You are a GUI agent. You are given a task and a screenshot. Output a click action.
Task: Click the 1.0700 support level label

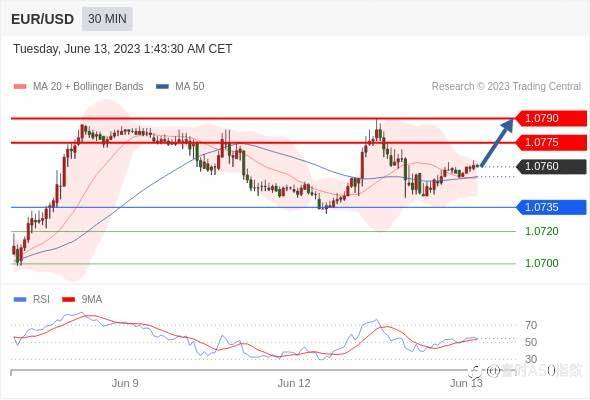click(x=541, y=263)
